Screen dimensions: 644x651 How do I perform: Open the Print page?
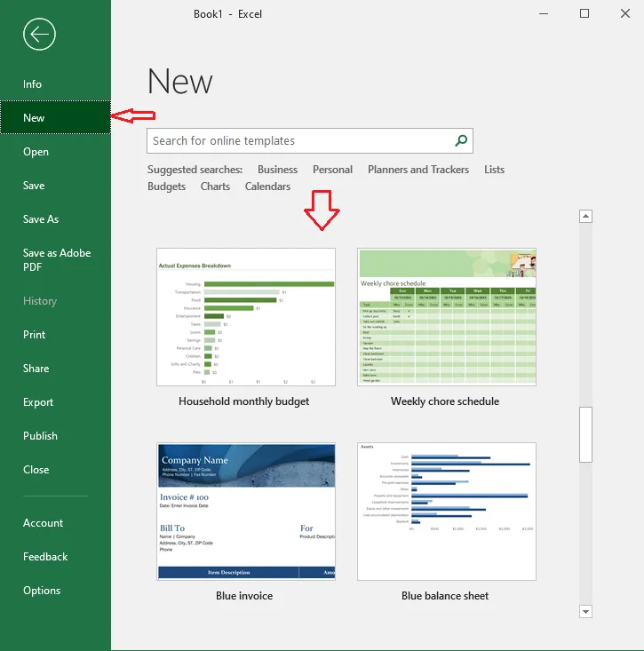coord(55,335)
